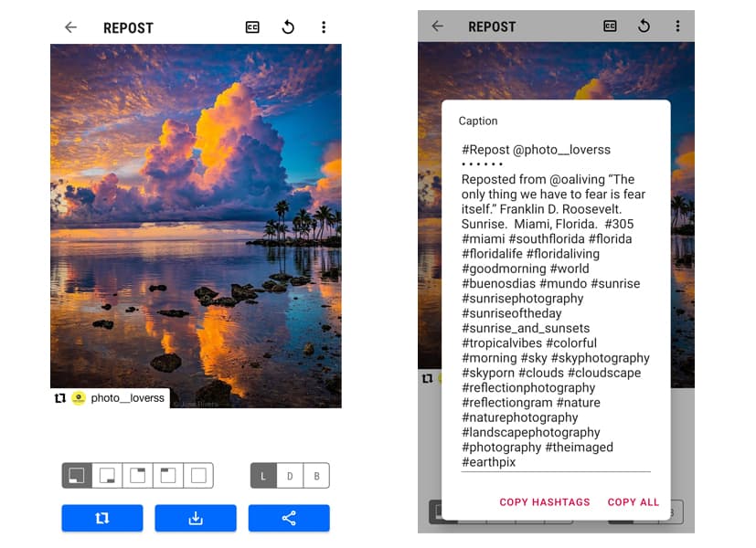Click COPY ALL in caption dialog

point(634,502)
